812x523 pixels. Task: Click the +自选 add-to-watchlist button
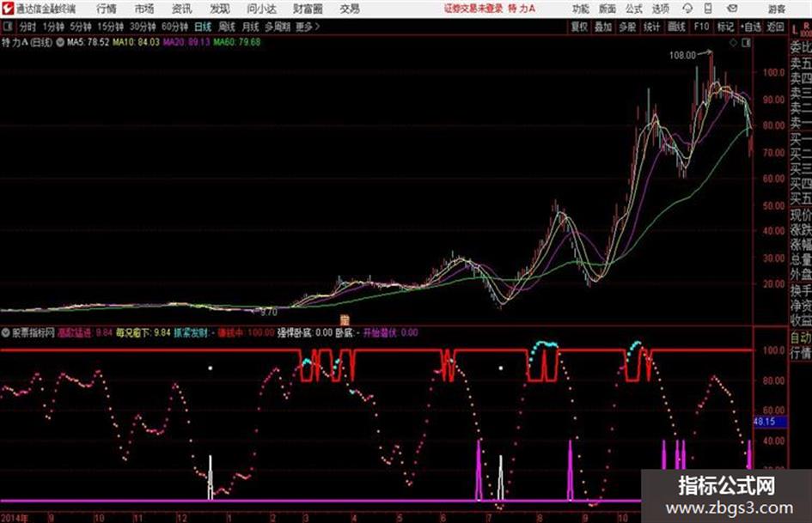click(750, 27)
